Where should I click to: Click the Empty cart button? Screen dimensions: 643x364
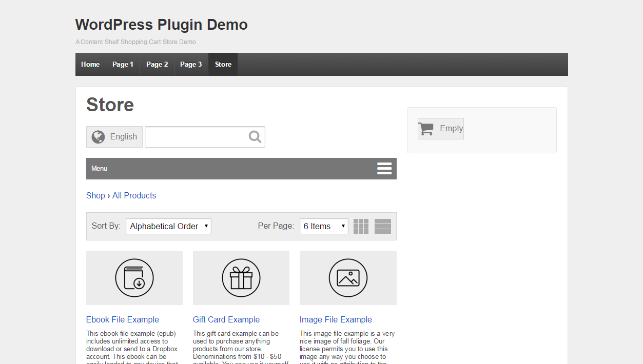[441, 129]
